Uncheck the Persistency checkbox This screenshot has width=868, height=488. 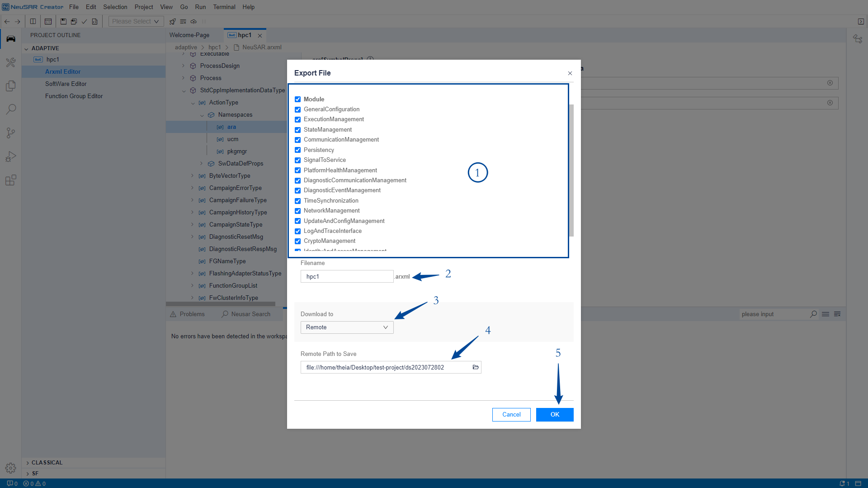297,150
